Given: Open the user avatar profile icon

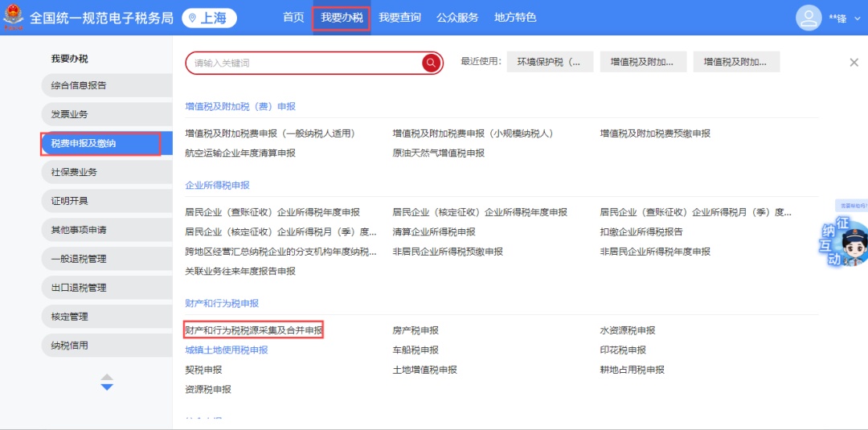Looking at the screenshot, I should click(808, 18).
